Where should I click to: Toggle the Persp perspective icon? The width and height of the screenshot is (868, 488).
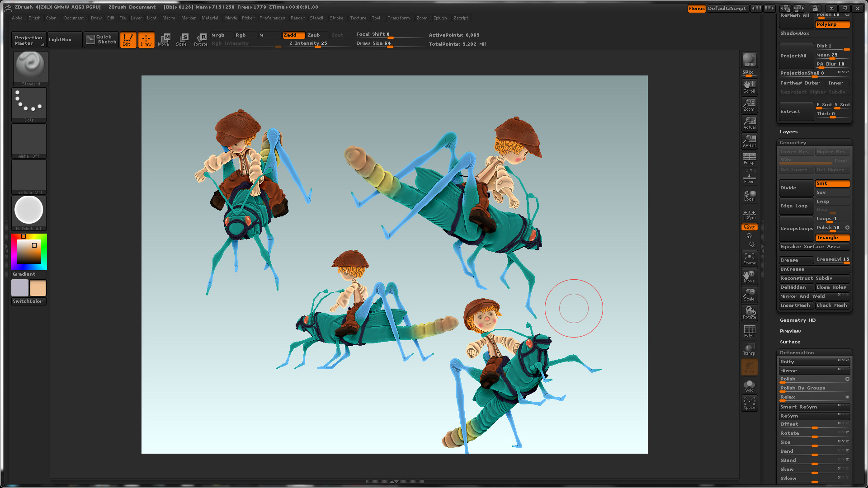[x=749, y=159]
